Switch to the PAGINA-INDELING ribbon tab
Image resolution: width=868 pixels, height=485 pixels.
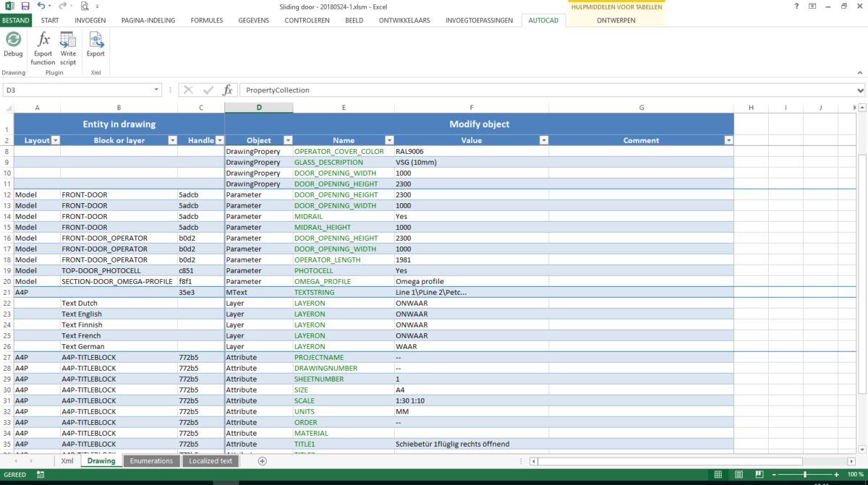tap(148, 20)
